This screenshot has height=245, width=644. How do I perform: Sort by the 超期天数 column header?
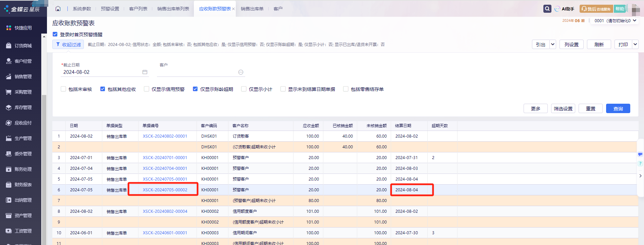[440, 126]
